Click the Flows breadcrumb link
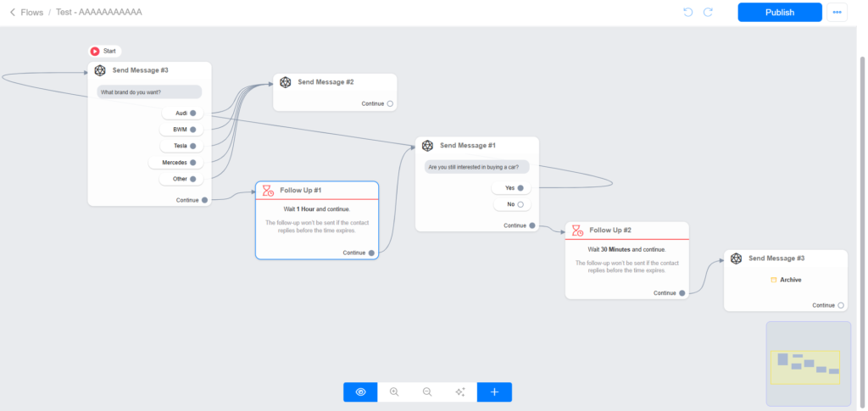The width and height of the screenshot is (868, 411). [x=32, y=13]
